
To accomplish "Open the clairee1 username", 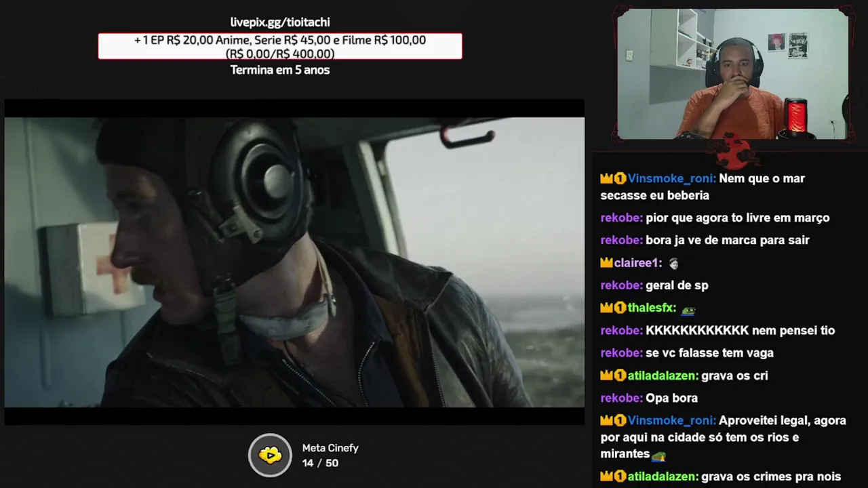I will (637, 263).
